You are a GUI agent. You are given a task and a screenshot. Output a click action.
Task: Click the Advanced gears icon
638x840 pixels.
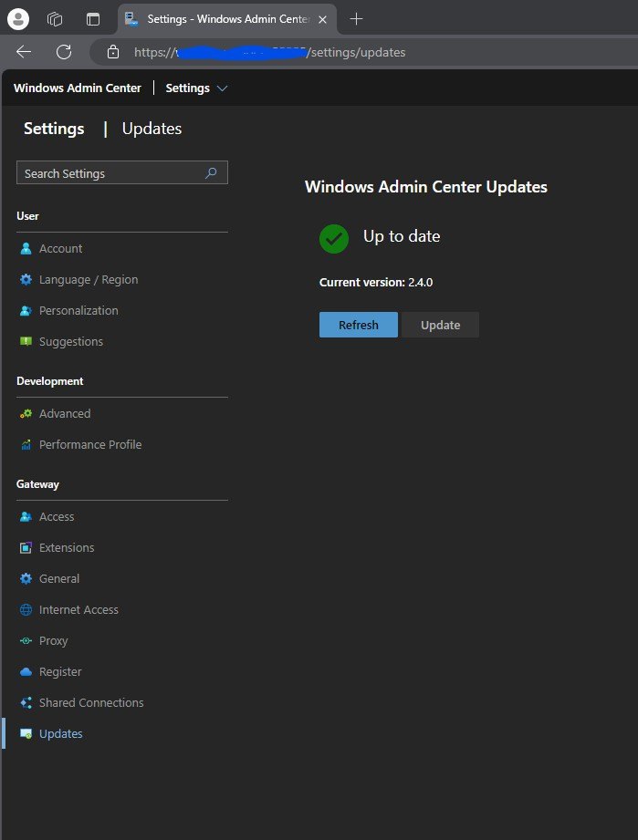[26, 413]
